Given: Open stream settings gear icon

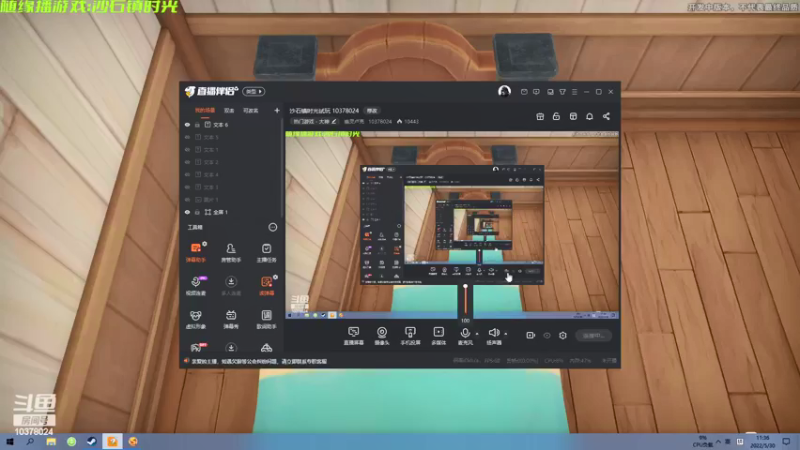Looking at the screenshot, I should (563, 335).
